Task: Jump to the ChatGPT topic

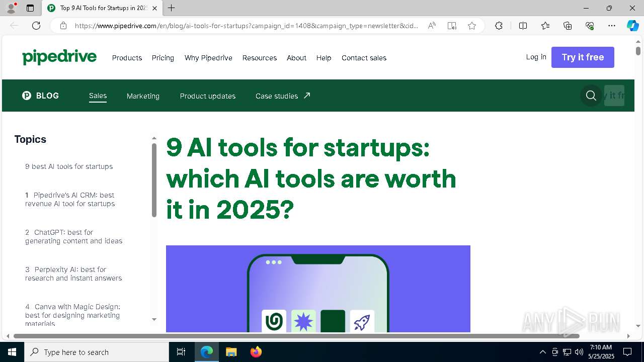Action: tap(74, 236)
